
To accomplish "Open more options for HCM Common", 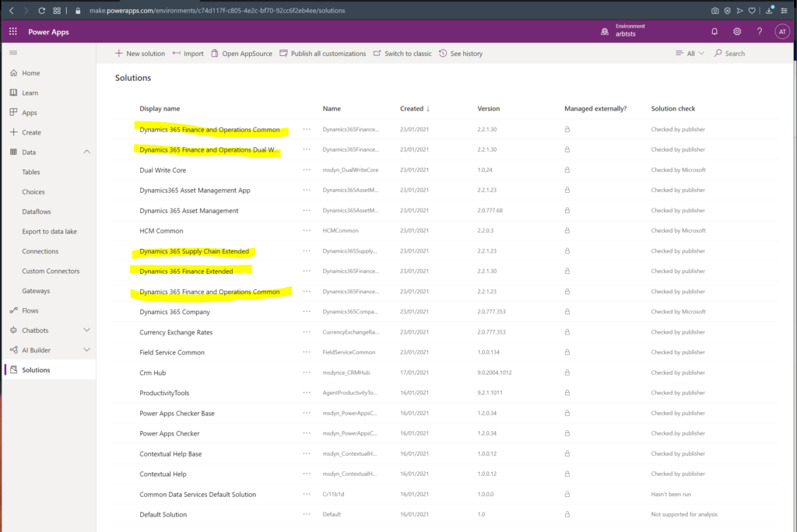I will (307, 231).
